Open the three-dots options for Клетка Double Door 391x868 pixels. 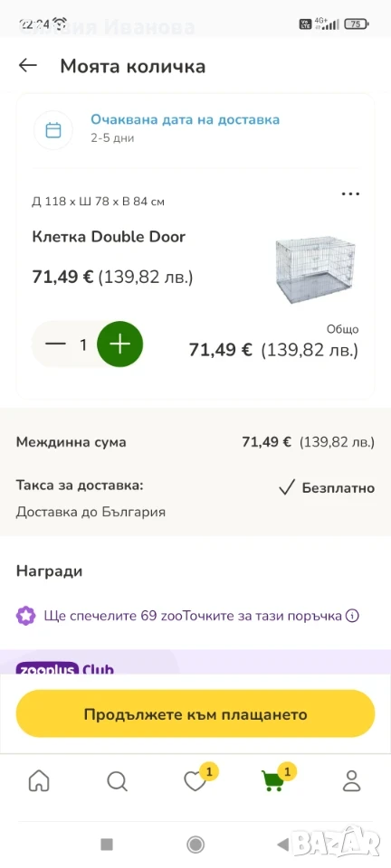coord(350,194)
